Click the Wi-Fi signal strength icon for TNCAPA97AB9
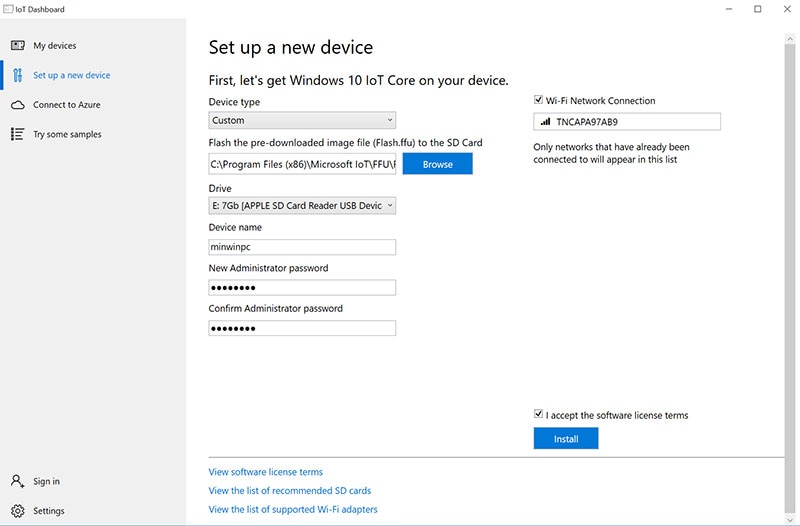 (545, 122)
